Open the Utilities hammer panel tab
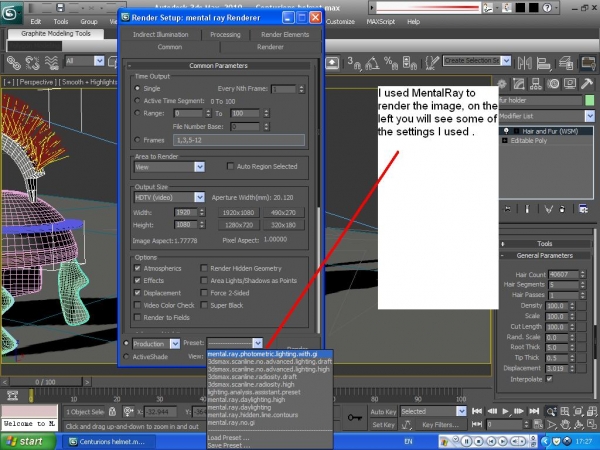 click(x=587, y=84)
